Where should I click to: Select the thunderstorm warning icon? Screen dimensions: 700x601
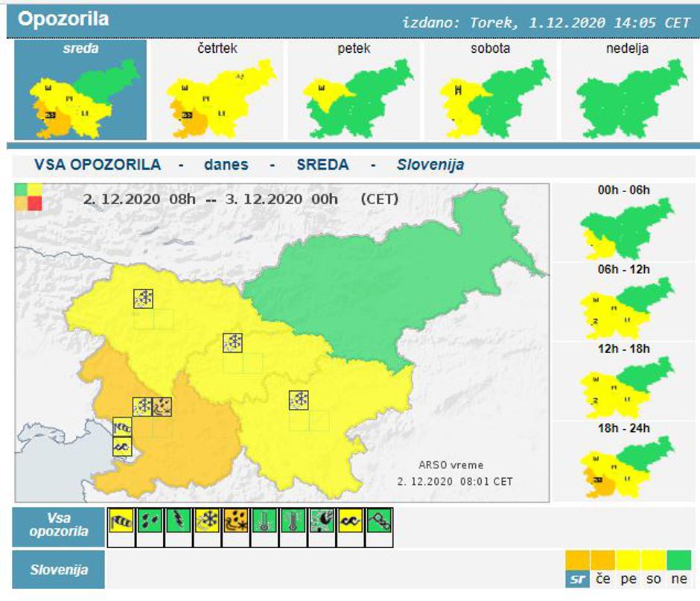click(x=177, y=522)
